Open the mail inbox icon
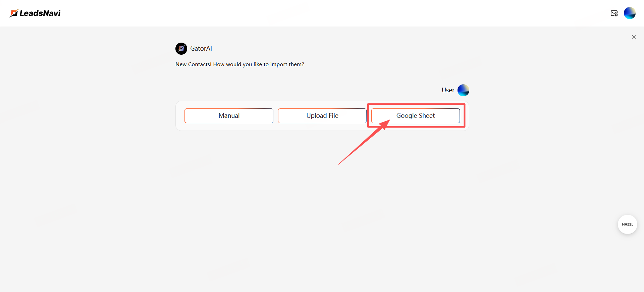The height and width of the screenshot is (292, 644). 614,13
